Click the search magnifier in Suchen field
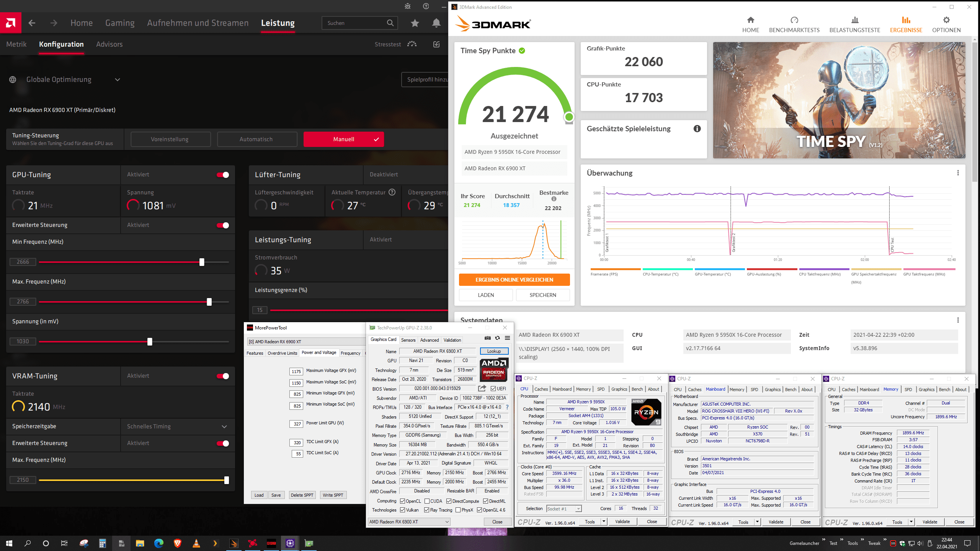The height and width of the screenshot is (551, 980). (390, 23)
